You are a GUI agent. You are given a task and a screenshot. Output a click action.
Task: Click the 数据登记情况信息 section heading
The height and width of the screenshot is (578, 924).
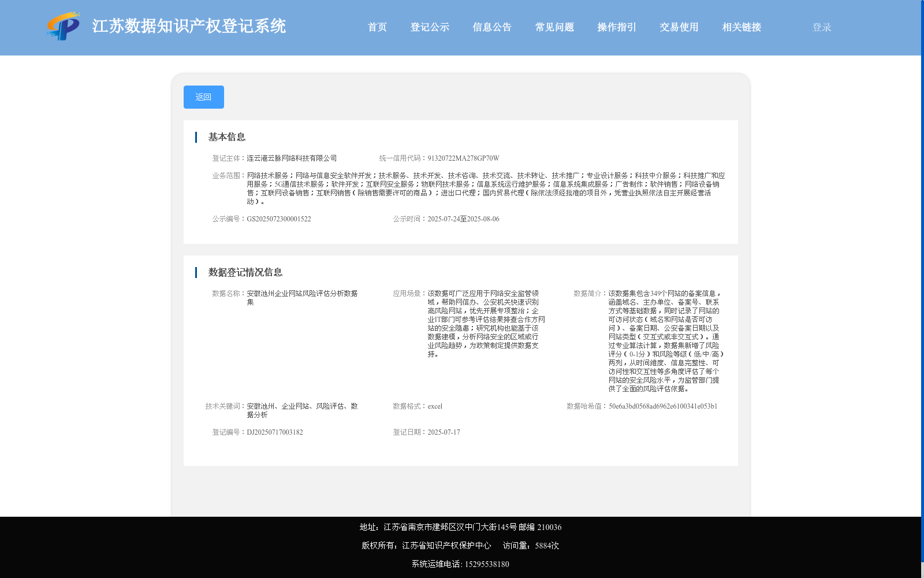[245, 272]
